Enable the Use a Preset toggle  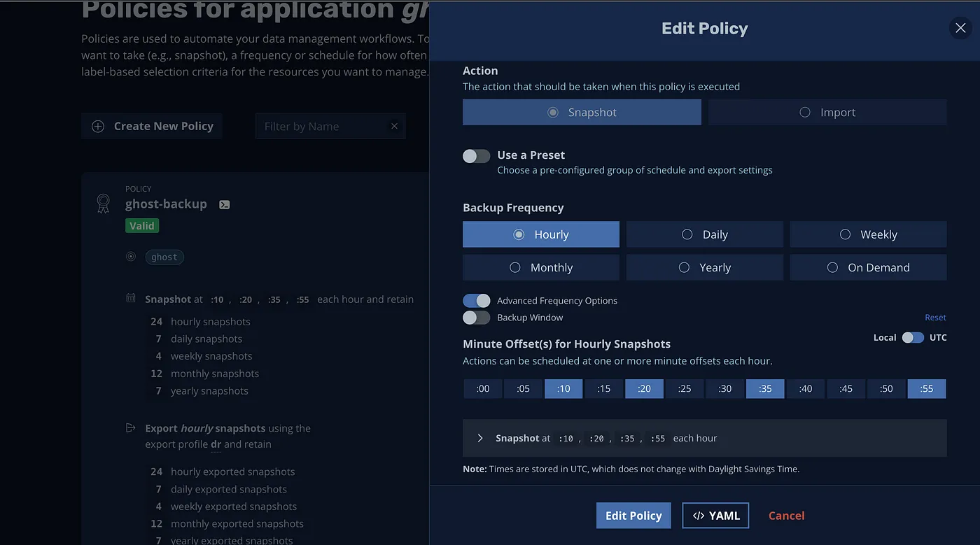click(x=477, y=156)
